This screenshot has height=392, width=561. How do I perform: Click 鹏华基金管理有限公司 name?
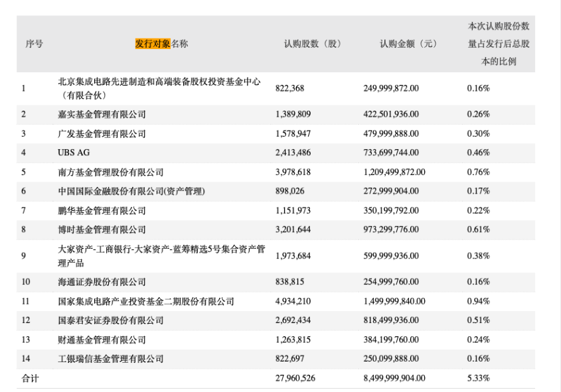tap(102, 210)
